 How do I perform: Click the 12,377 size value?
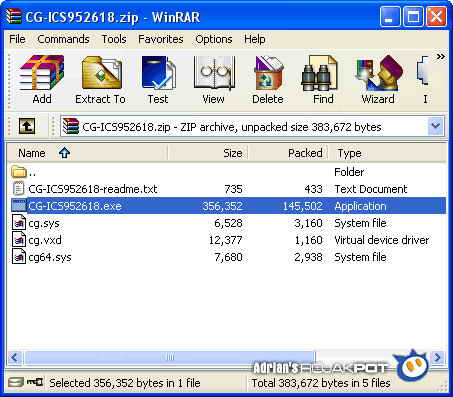226,240
